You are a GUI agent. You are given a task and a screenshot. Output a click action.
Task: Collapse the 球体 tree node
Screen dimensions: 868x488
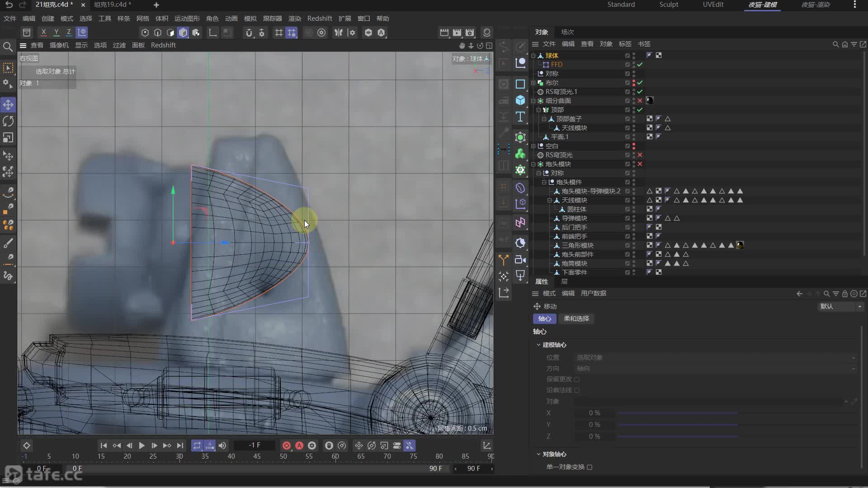[x=533, y=56]
